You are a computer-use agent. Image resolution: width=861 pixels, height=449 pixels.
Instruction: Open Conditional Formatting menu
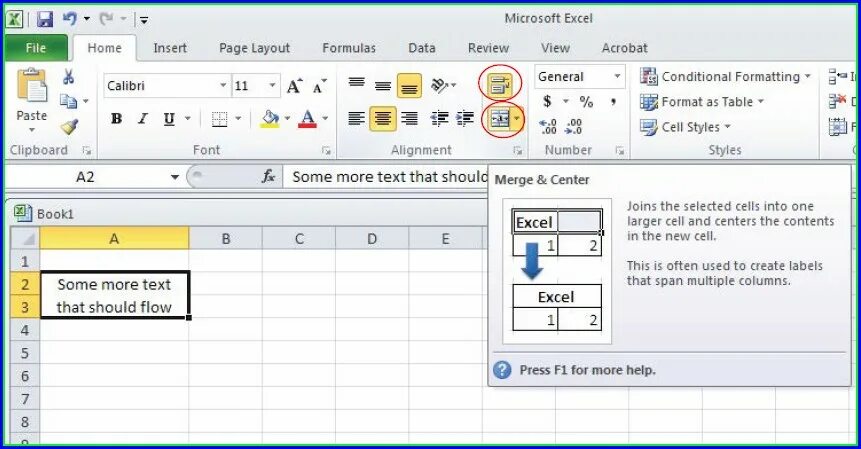(725, 77)
